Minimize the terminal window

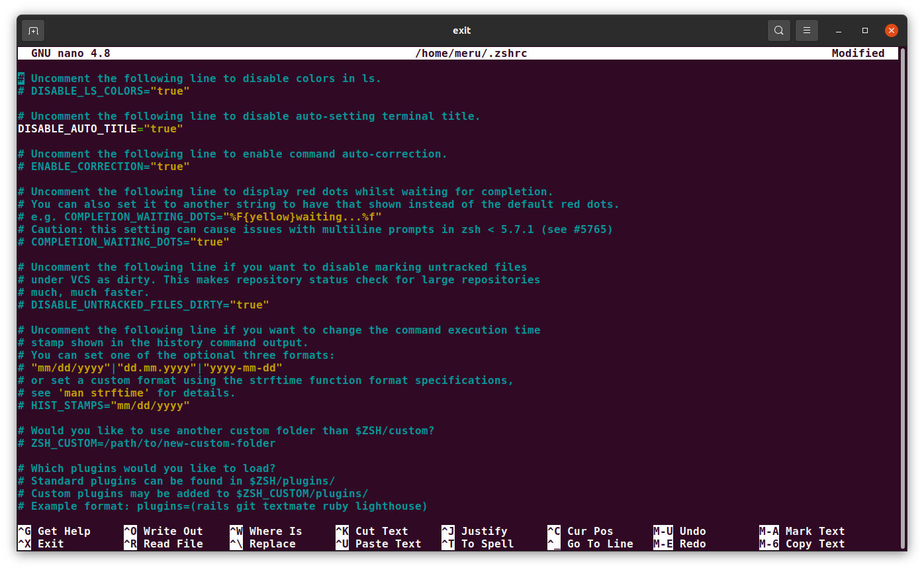[x=839, y=30]
